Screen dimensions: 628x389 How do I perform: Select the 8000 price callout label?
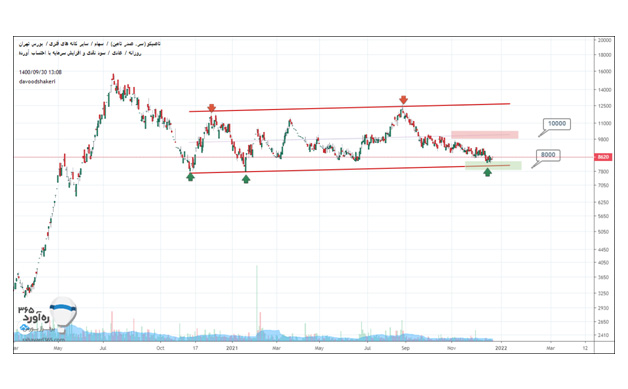coord(548,155)
